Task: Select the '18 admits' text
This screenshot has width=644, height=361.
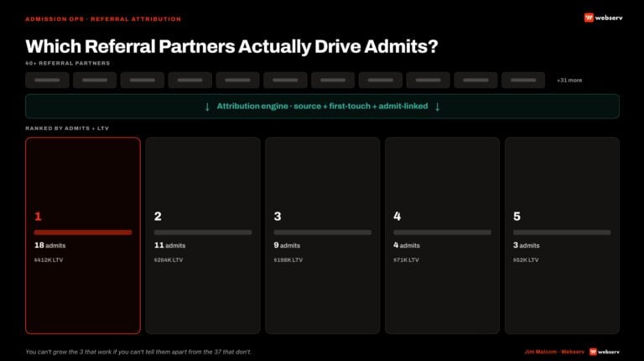Action: pos(49,245)
